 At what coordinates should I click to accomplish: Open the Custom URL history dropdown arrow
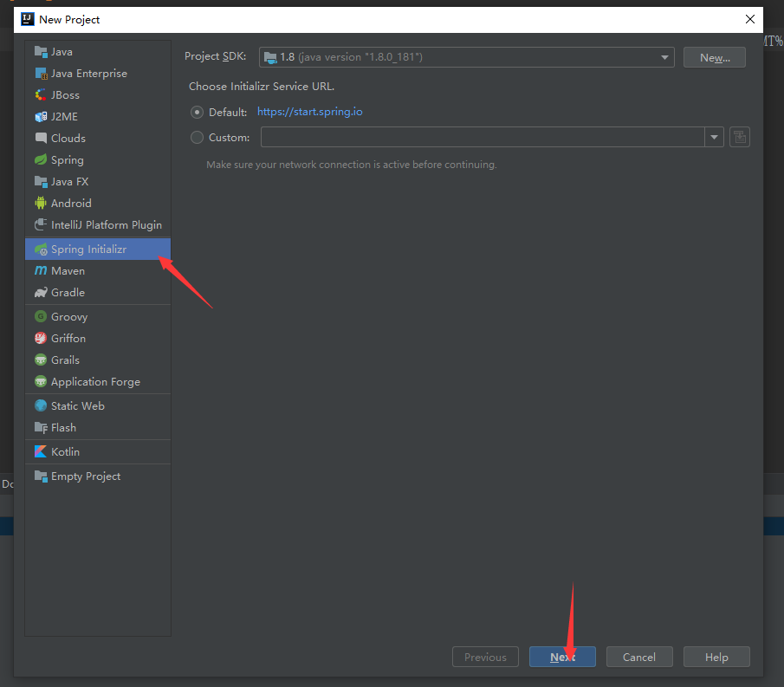click(x=714, y=137)
